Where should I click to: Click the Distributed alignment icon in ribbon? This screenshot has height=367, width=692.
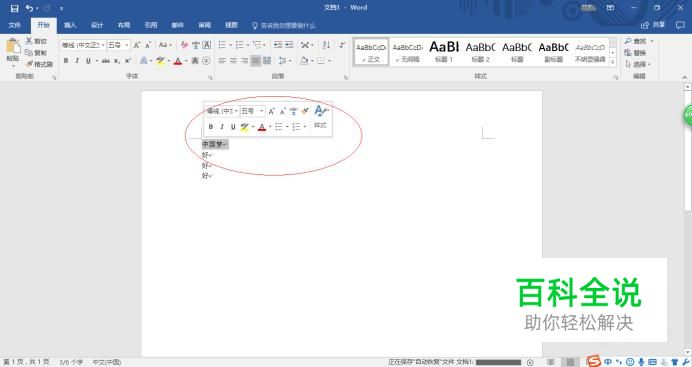pyautogui.click(x=267, y=61)
